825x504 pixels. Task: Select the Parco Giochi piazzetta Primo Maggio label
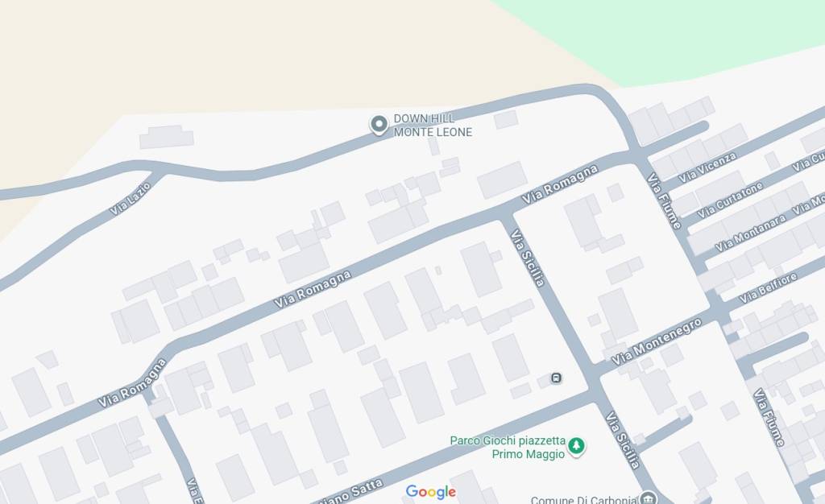[x=508, y=448]
